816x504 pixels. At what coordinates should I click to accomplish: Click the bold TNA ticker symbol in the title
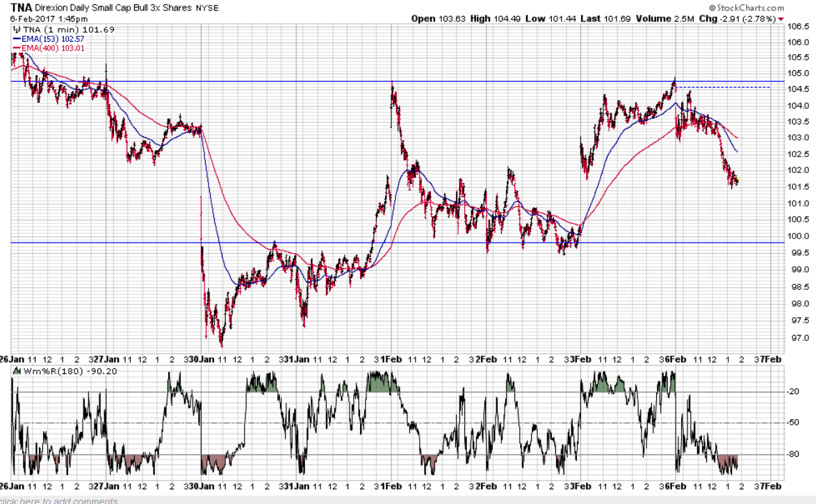click(x=22, y=7)
